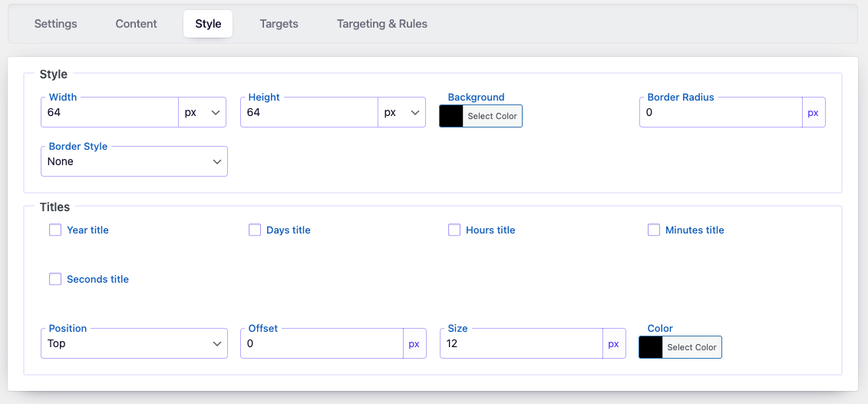Focus the titles Size input field
This screenshot has width=868, height=404.
pyautogui.click(x=521, y=343)
